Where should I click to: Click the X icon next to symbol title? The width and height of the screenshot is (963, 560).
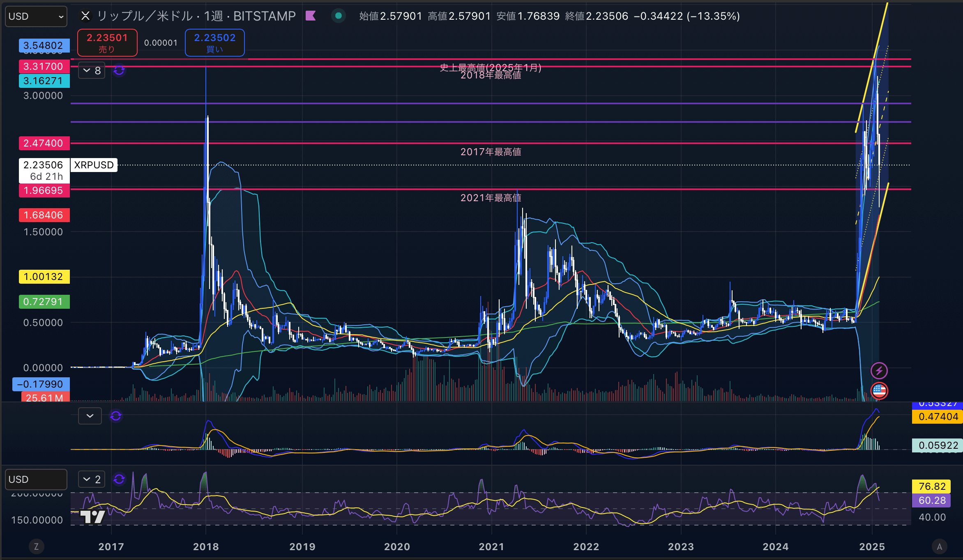tap(85, 16)
